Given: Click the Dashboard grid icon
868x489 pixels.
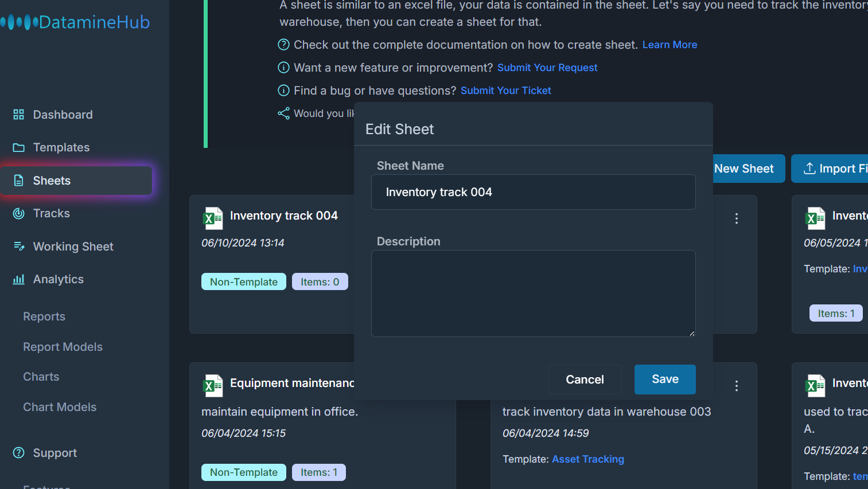Looking at the screenshot, I should (19, 115).
